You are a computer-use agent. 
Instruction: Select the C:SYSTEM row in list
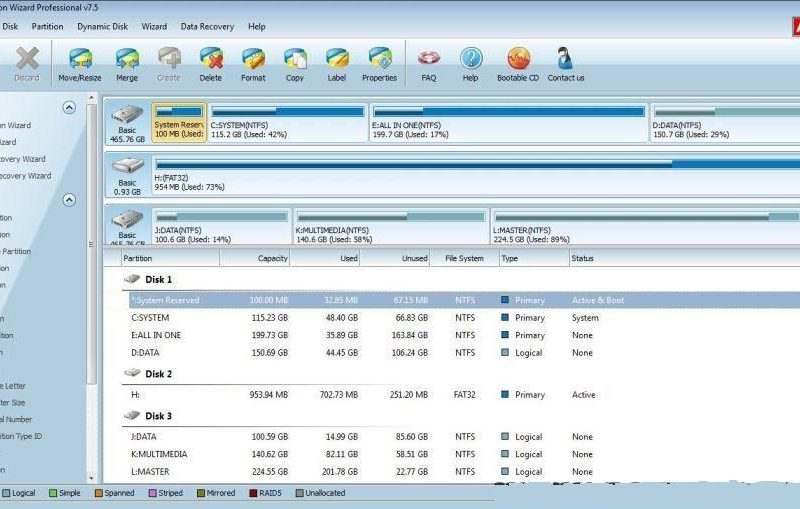click(464, 318)
